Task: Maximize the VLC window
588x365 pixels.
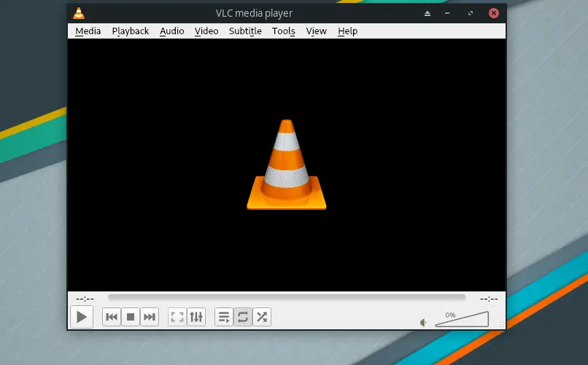Action: coord(471,13)
